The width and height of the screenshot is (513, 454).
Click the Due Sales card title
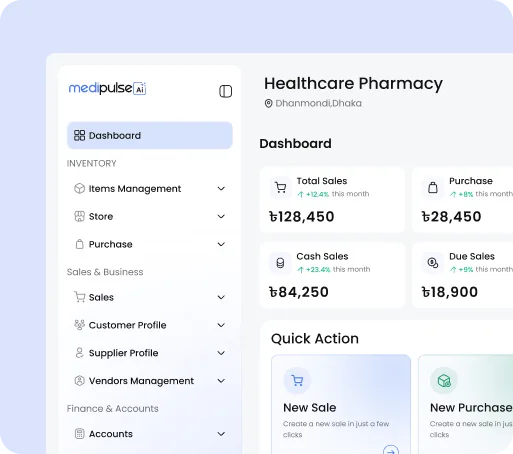[472, 256]
